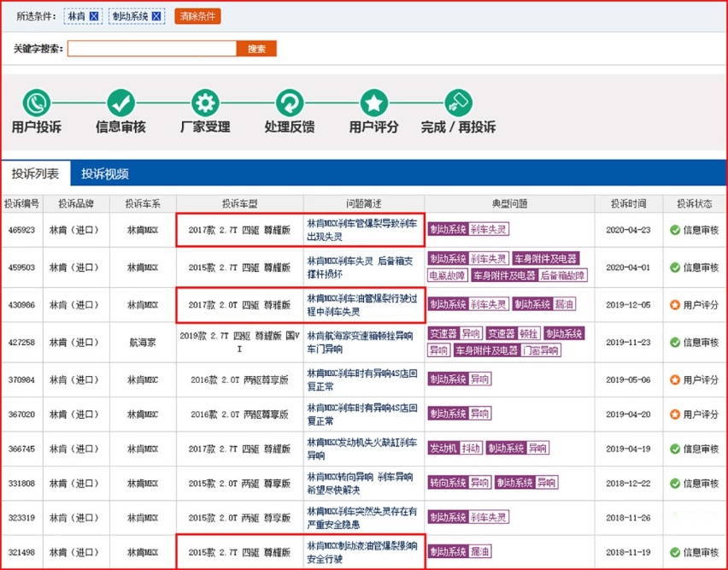The height and width of the screenshot is (570, 728).
Task: Open complaint 林肯MKX制动液油管爆裂影响安全行驶
Action: point(362,552)
